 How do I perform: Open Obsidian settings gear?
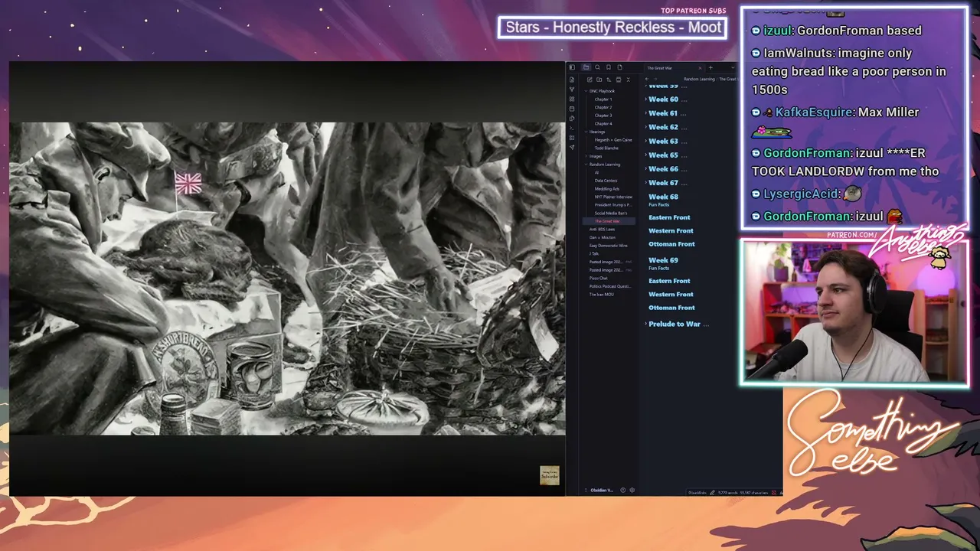pyautogui.click(x=632, y=490)
